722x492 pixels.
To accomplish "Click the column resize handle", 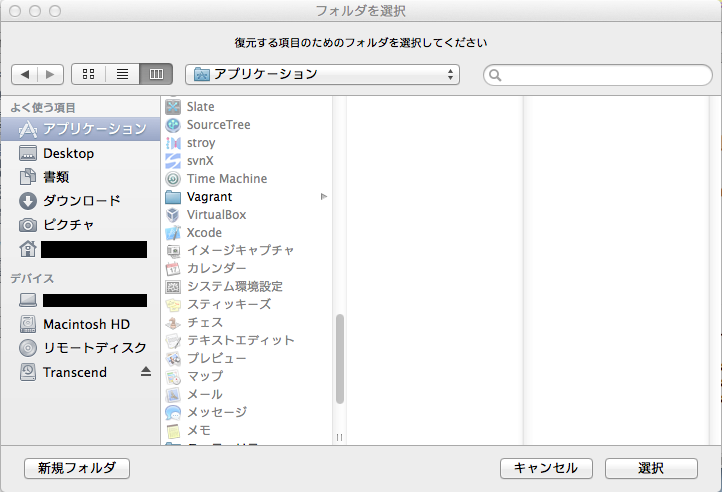I will point(339,437).
